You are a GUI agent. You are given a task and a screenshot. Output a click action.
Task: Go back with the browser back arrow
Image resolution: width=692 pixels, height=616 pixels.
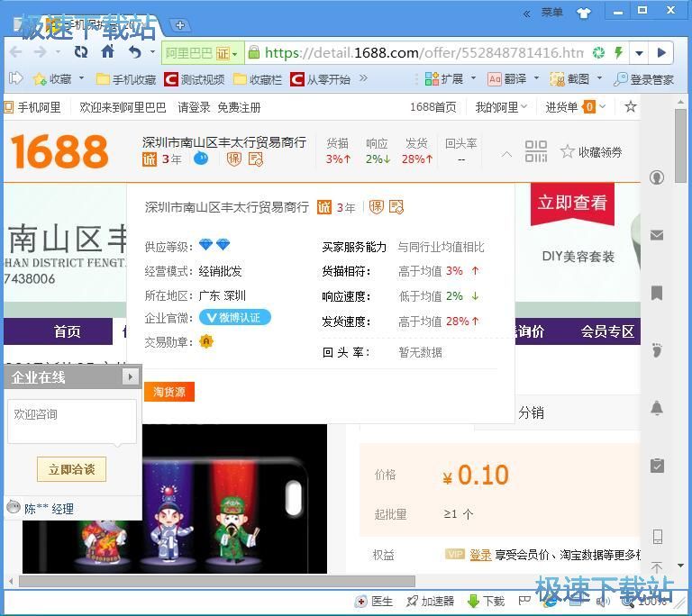pos(16,52)
